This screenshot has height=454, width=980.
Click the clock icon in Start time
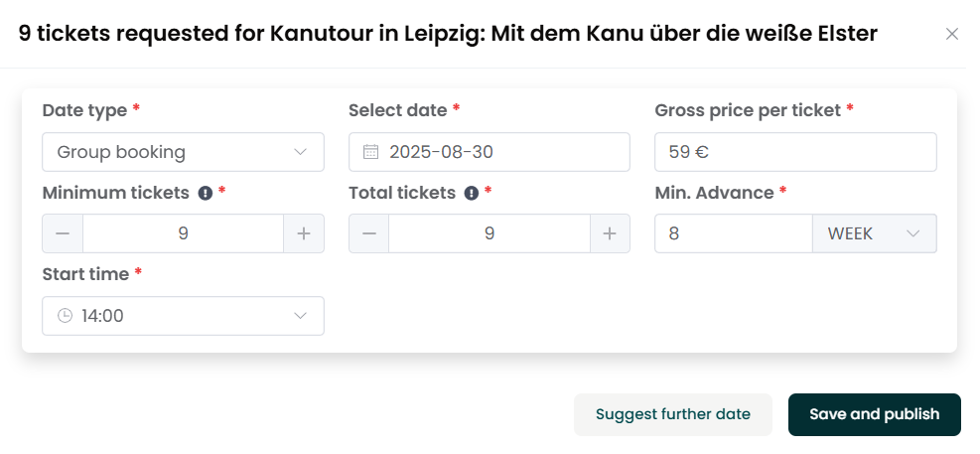[x=65, y=316]
